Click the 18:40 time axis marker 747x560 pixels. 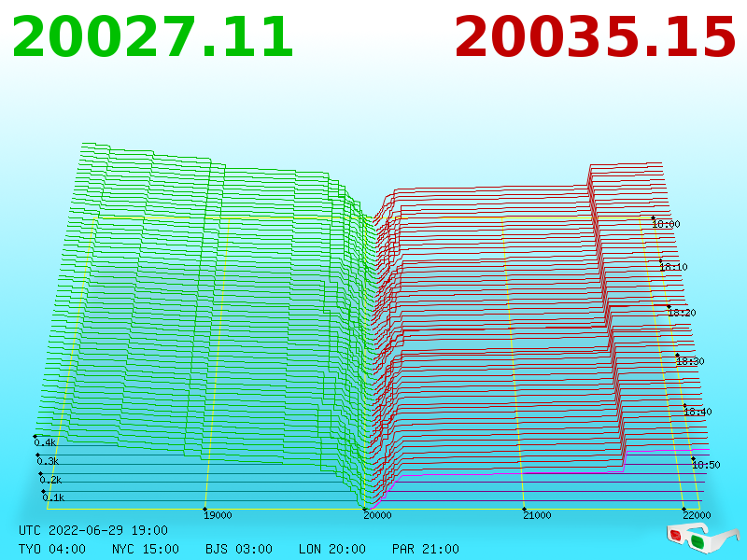click(x=698, y=412)
